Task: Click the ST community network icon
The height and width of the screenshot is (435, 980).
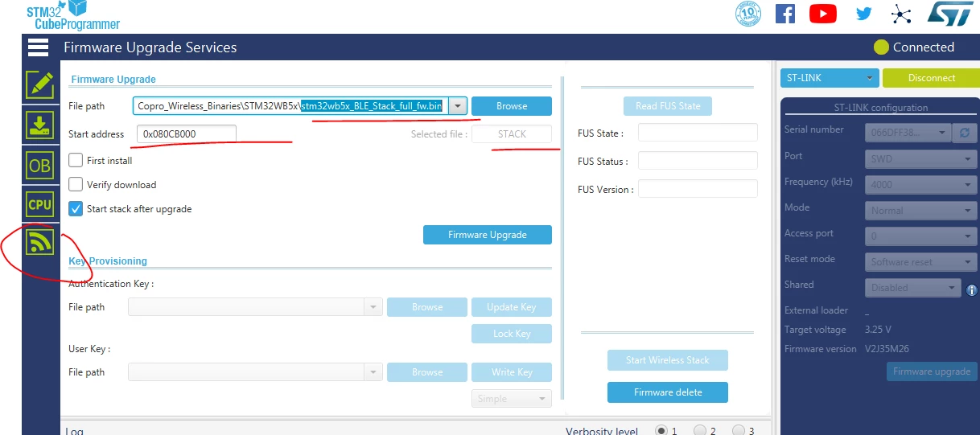Action: (902, 14)
